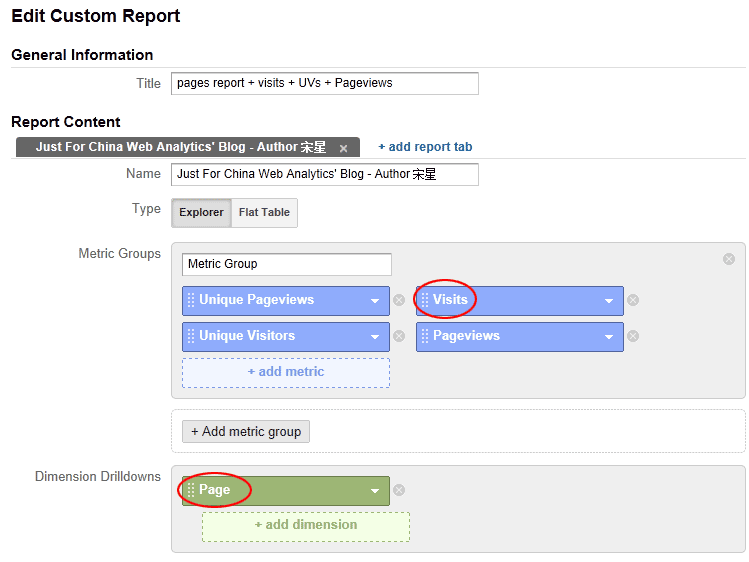
Task: Remove the Pageviews metric
Action: pos(633,336)
